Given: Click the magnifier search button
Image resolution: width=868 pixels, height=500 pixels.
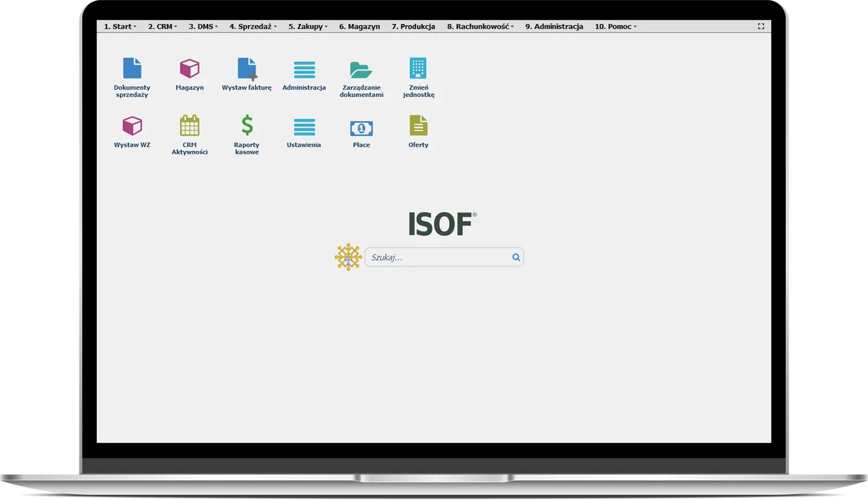Looking at the screenshot, I should (516, 258).
